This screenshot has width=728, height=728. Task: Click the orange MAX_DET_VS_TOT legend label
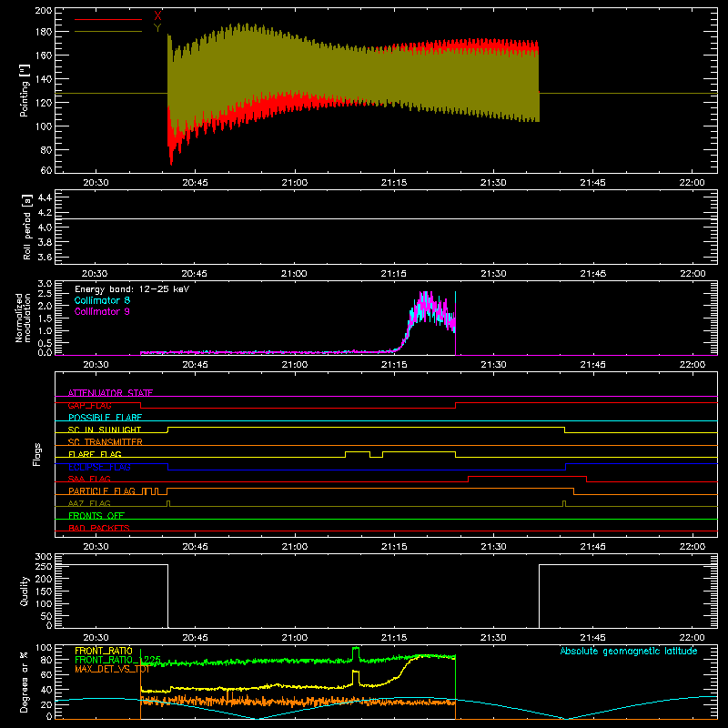point(112,669)
